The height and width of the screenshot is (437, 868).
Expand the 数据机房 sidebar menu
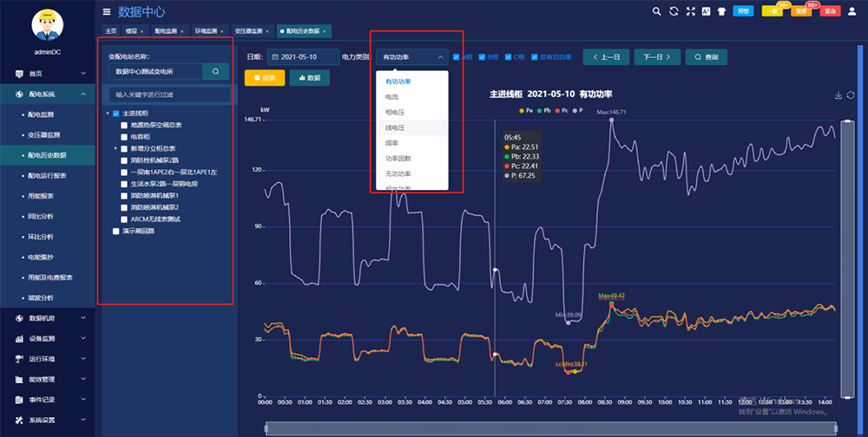coord(48,317)
